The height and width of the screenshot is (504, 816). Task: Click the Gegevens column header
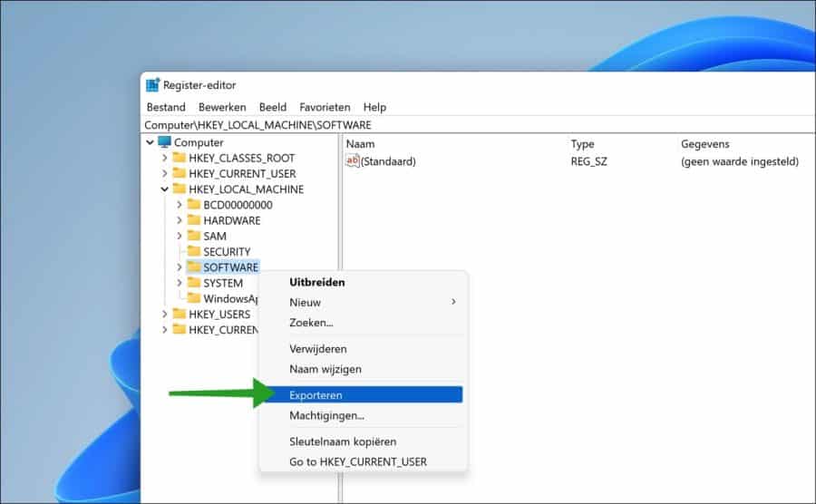coord(705,144)
